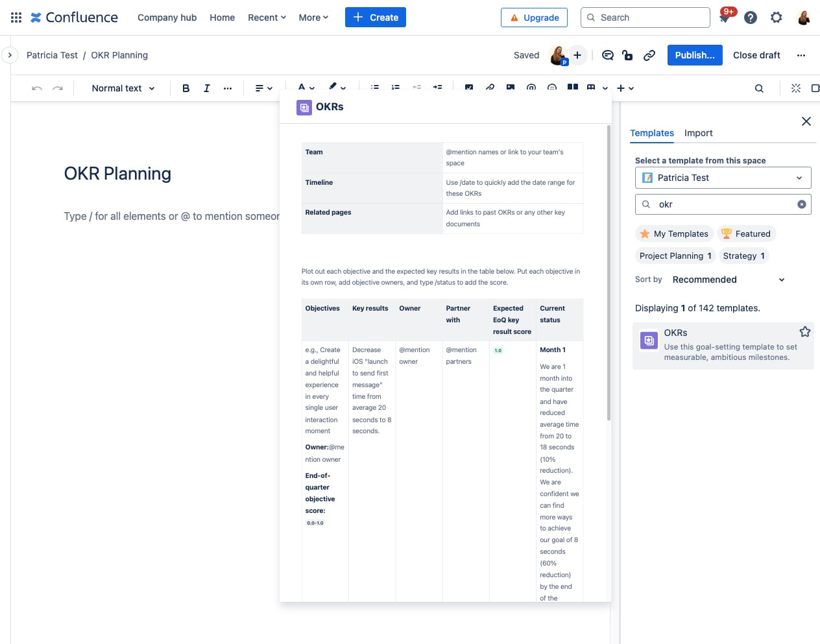The height and width of the screenshot is (644, 820).
Task: Open the Normal text style dropdown
Action: point(123,88)
